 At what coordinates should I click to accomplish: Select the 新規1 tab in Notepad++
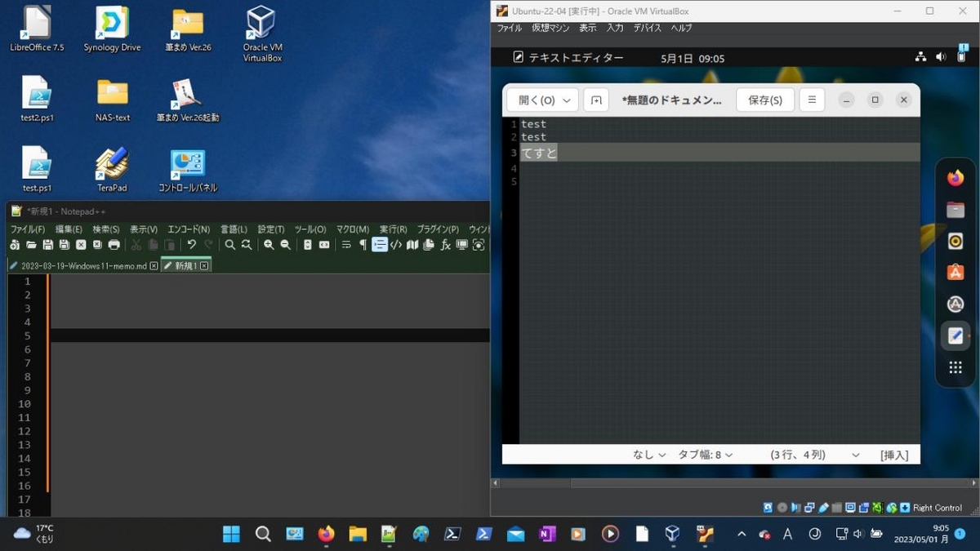(185, 266)
